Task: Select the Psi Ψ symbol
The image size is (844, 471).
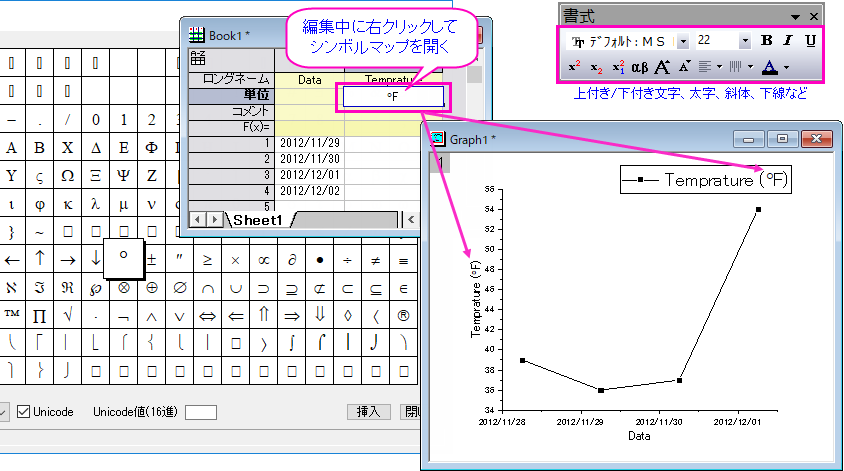Action: coord(124,176)
